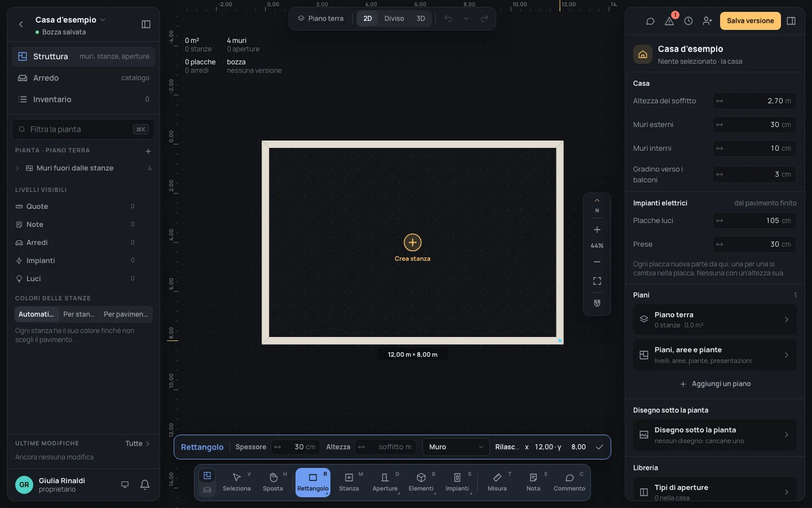
Task: Open the version history clock icon
Action: [x=689, y=21]
